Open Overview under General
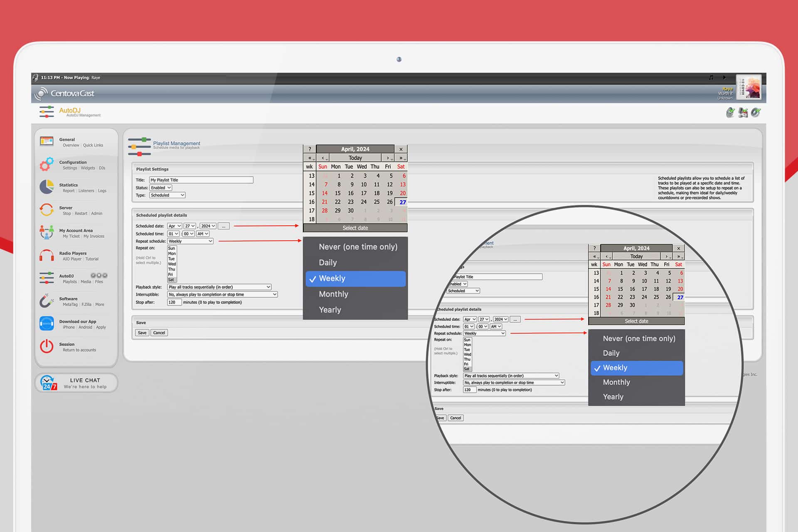 point(71,145)
